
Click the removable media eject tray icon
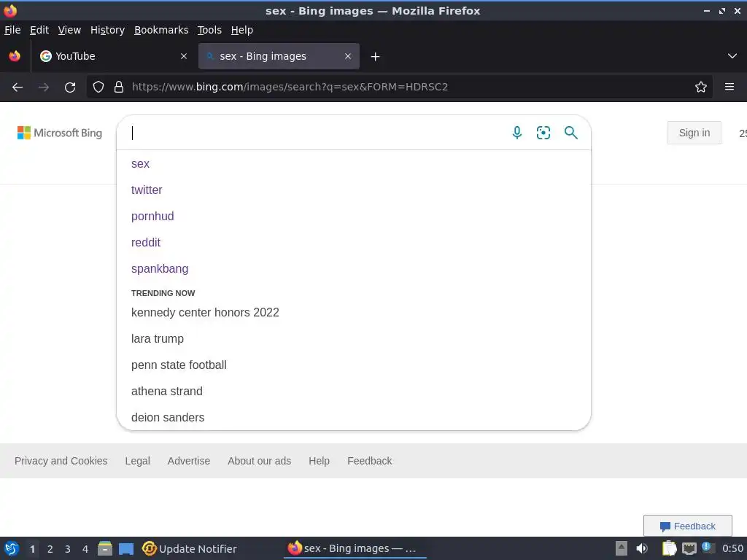point(622,548)
